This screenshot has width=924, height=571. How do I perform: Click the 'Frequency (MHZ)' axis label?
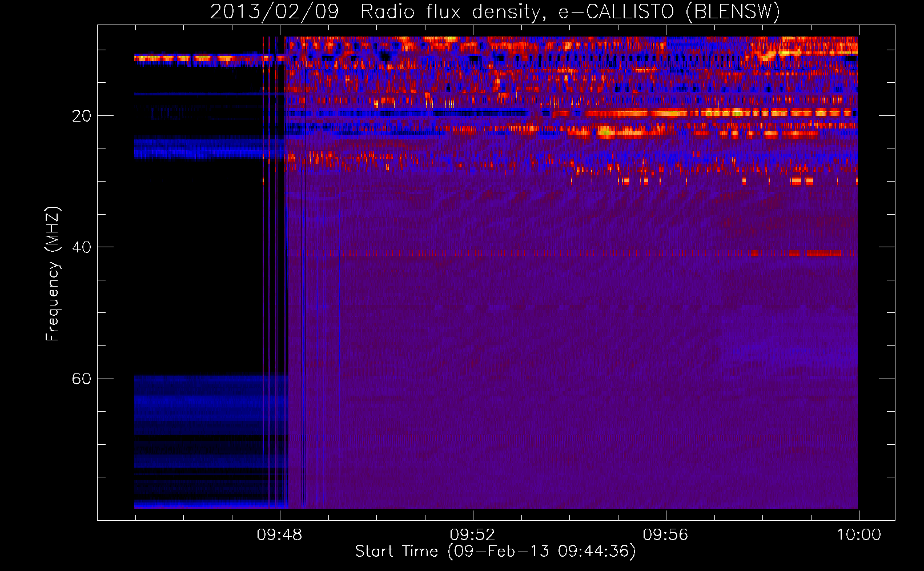click(53, 274)
